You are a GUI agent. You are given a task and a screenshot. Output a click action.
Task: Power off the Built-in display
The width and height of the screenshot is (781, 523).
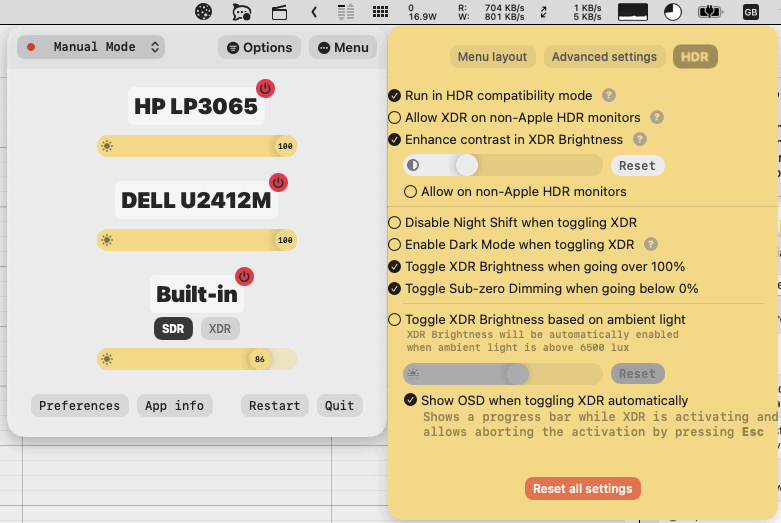pyautogui.click(x=244, y=276)
